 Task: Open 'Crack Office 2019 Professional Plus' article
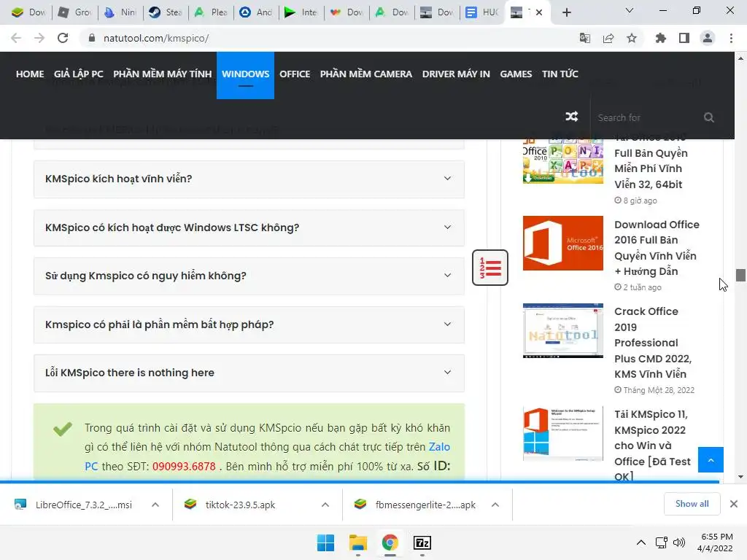pos(653,343)
